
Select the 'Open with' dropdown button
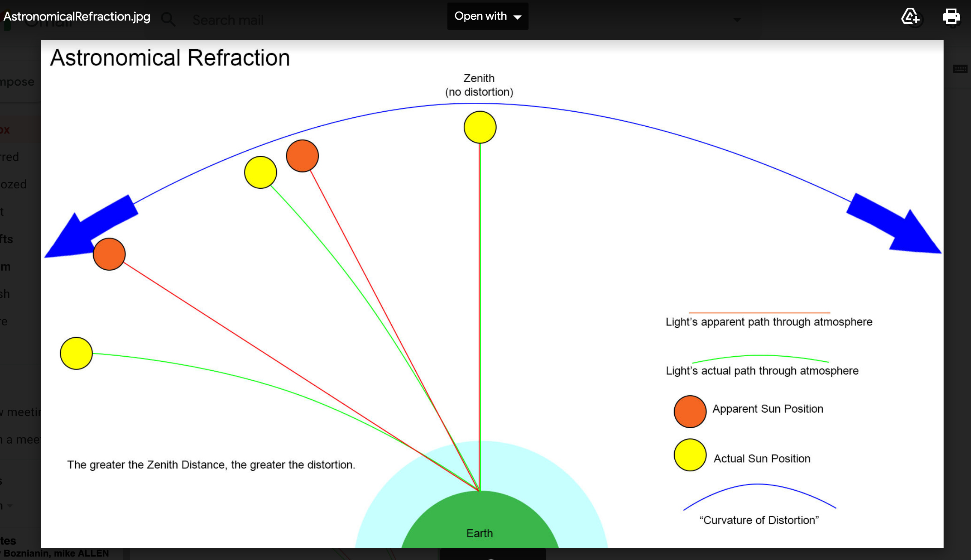click(x=488, y=16)
